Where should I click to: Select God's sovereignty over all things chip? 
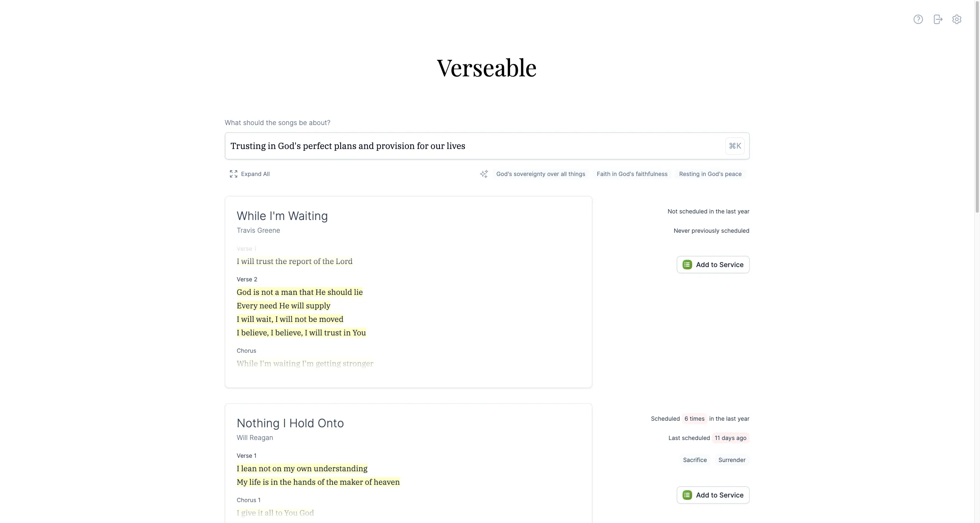tap(541, 174)
